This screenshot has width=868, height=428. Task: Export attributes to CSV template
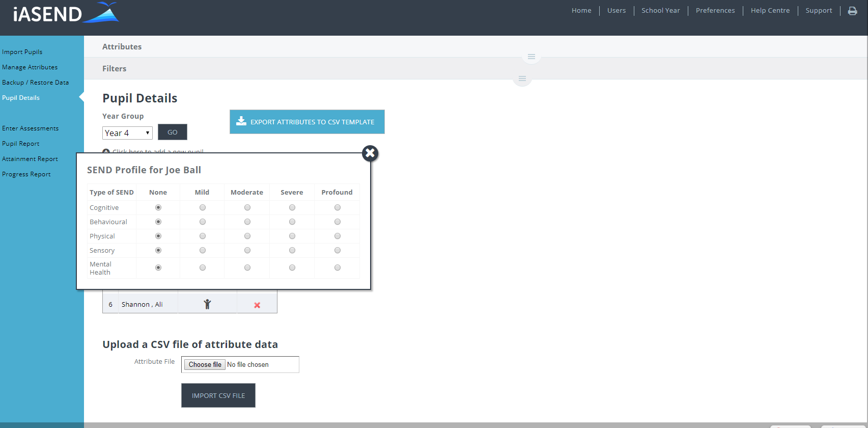click(x=307, y=122)
